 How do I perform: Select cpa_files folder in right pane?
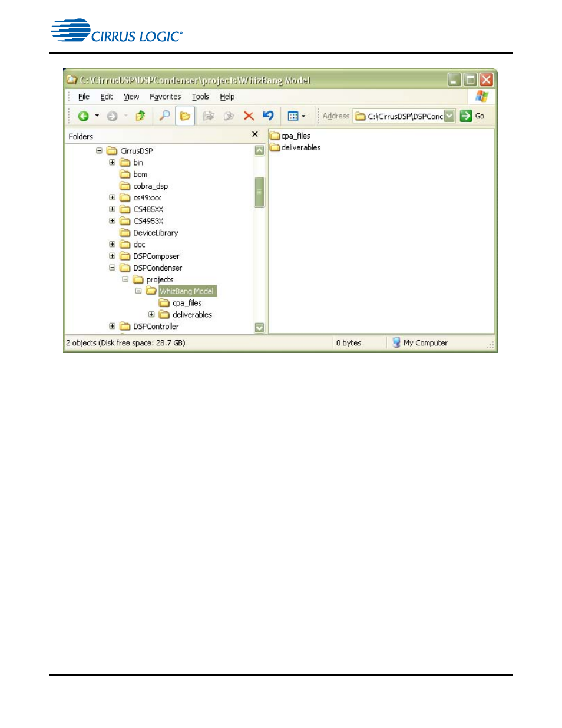click(x=290, y=136)
